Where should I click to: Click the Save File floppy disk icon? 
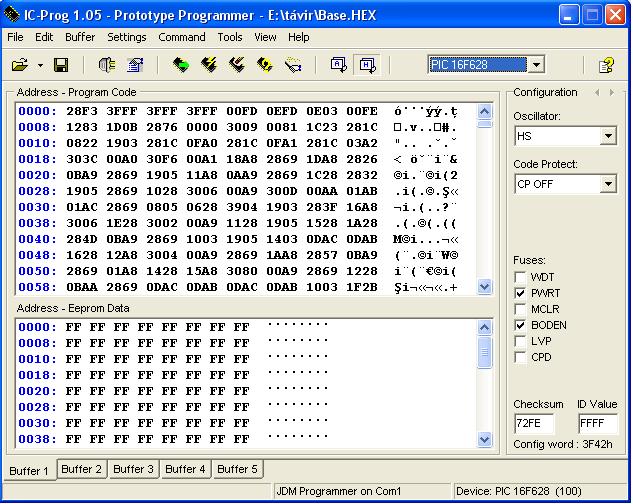click(x=61, y=65)
